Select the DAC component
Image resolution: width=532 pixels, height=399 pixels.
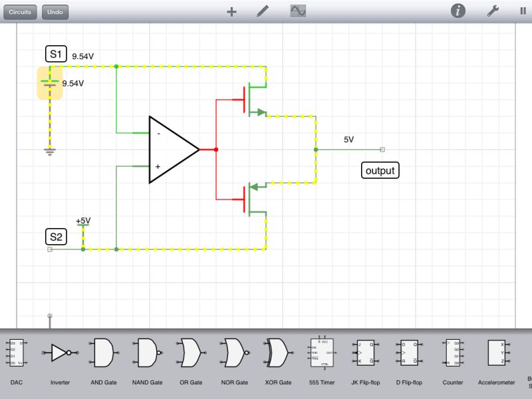coord(17,354)
